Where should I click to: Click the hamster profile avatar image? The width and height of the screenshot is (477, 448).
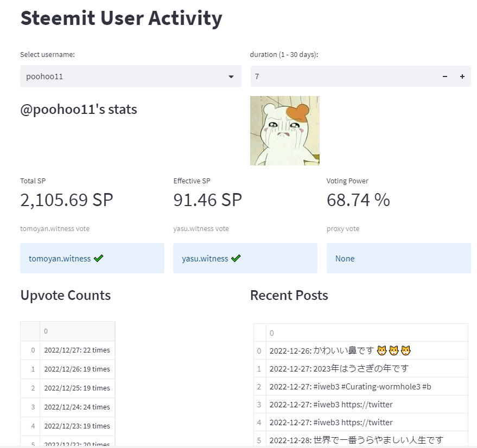click(284, 131)
